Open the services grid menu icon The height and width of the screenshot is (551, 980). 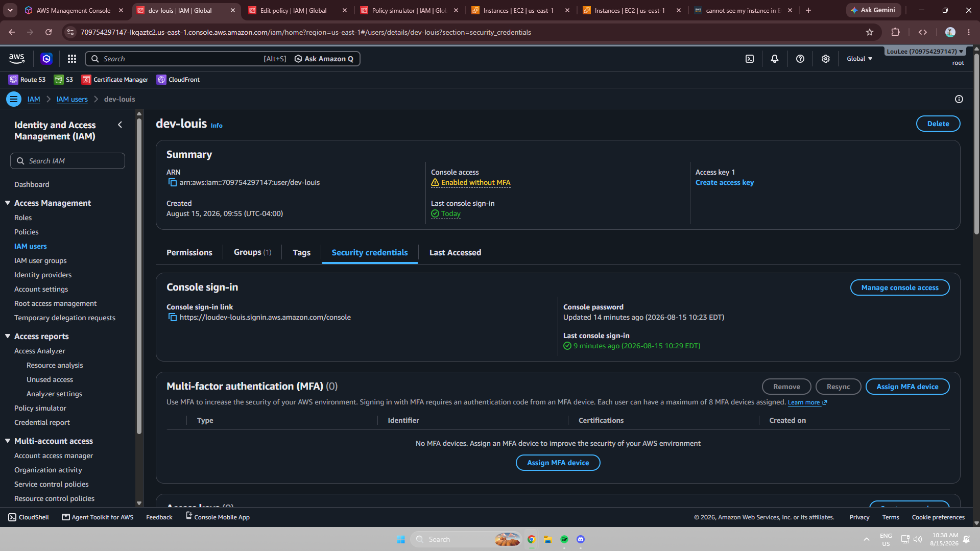pyautogui.click(x=72, y=59)
